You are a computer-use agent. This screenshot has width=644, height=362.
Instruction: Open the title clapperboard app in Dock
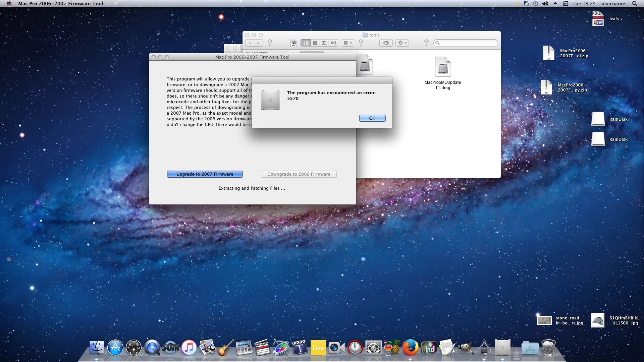(300, 348)
